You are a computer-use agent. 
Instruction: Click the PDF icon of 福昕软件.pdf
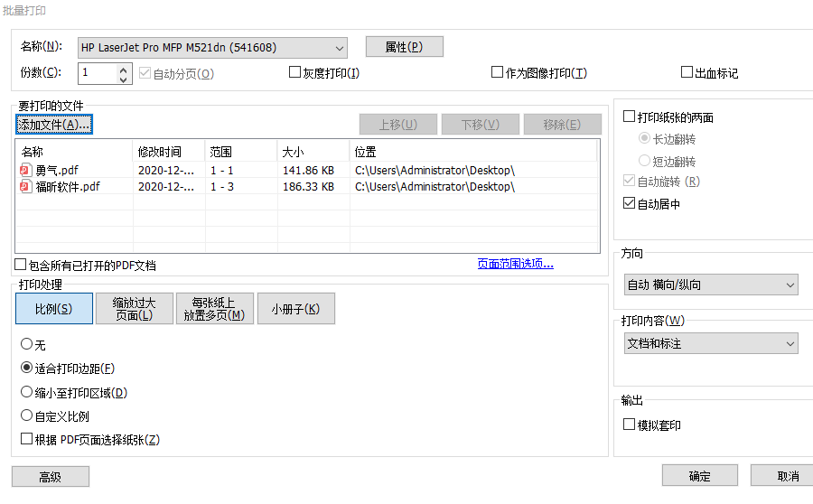tap(26, 186)
